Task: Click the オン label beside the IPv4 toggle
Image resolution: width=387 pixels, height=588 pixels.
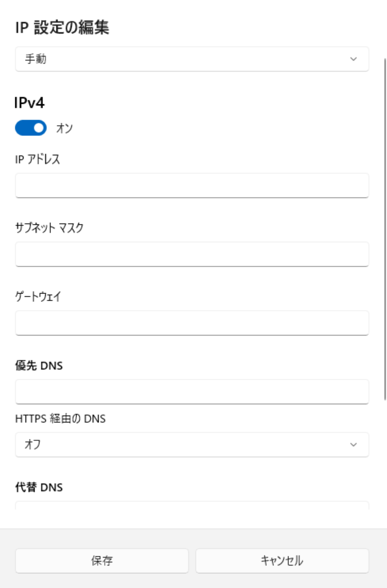Action: pyautogui.click(x=64, y=128)
